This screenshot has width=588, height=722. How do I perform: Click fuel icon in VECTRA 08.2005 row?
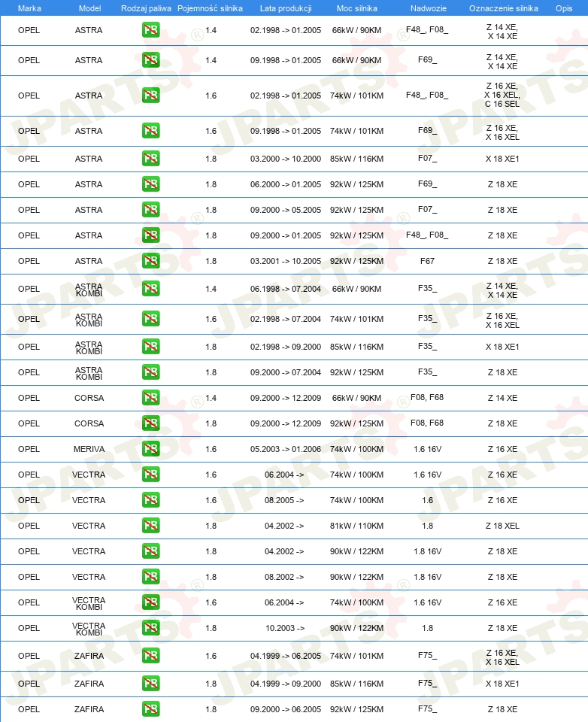coord(151,500)
